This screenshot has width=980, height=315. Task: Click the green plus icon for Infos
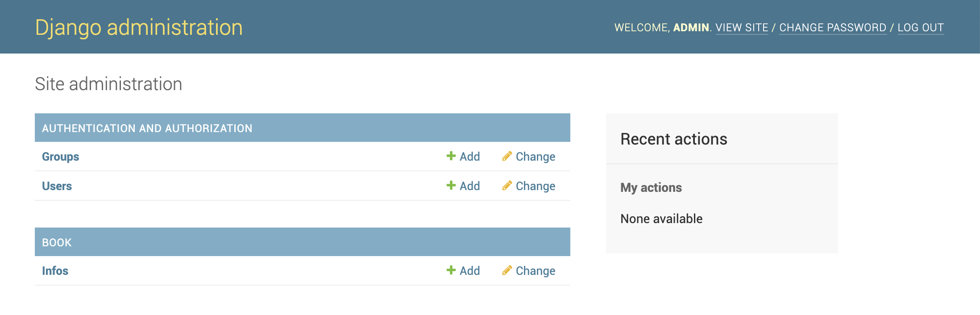451,270
